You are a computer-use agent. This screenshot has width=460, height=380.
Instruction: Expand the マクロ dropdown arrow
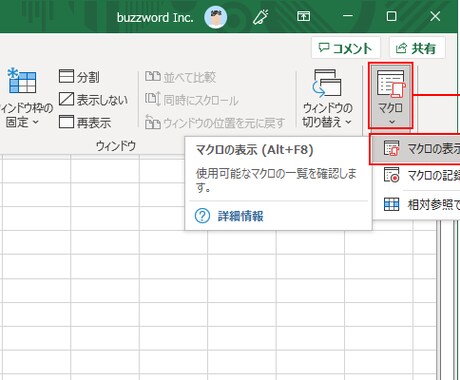pos(392,122)
